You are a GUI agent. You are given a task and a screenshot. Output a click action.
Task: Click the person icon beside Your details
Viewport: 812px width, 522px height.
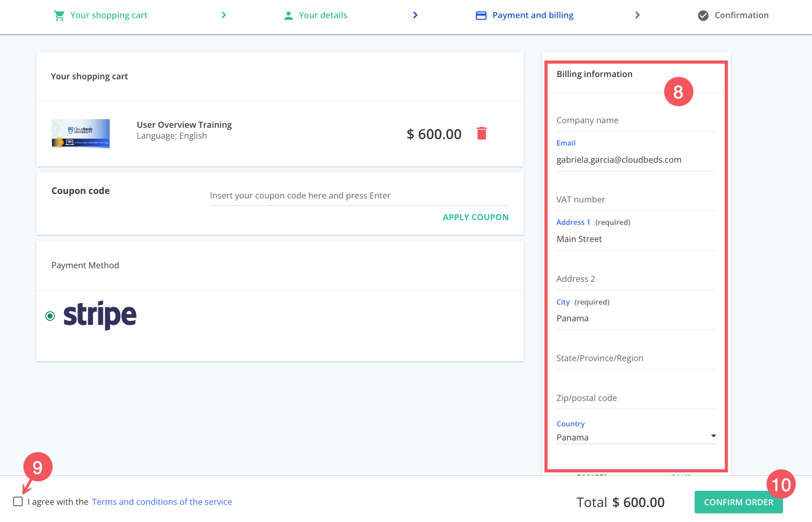pos(288,15)
